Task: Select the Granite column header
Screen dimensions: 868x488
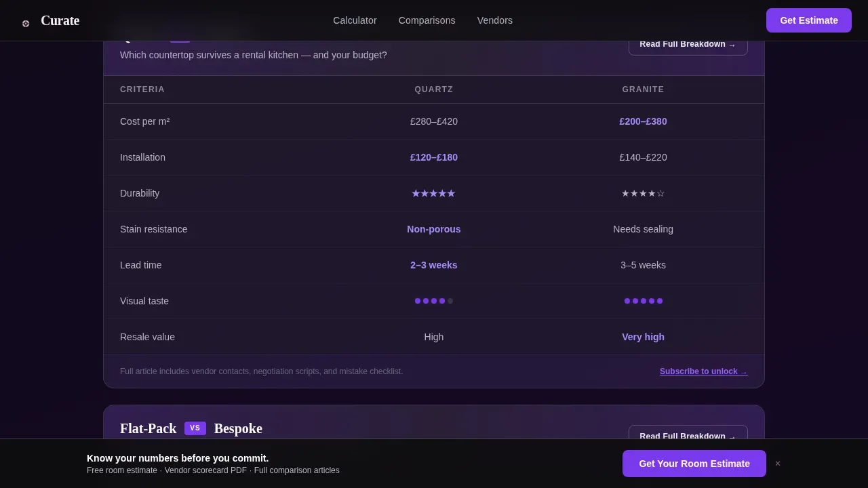Action: [x=643, y=89]
